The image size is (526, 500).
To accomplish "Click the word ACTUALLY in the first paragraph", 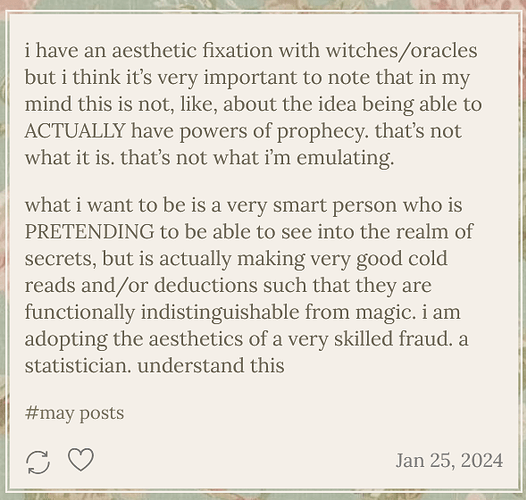I will 75,131.
